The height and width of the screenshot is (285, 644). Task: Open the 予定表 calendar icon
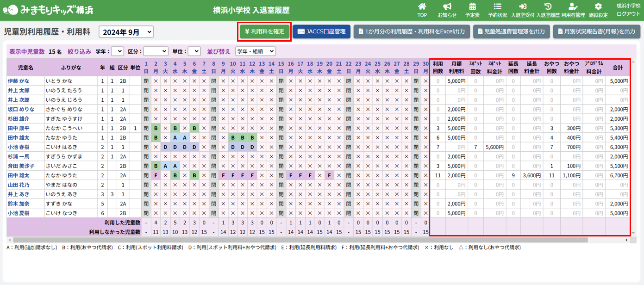point(472,7)
